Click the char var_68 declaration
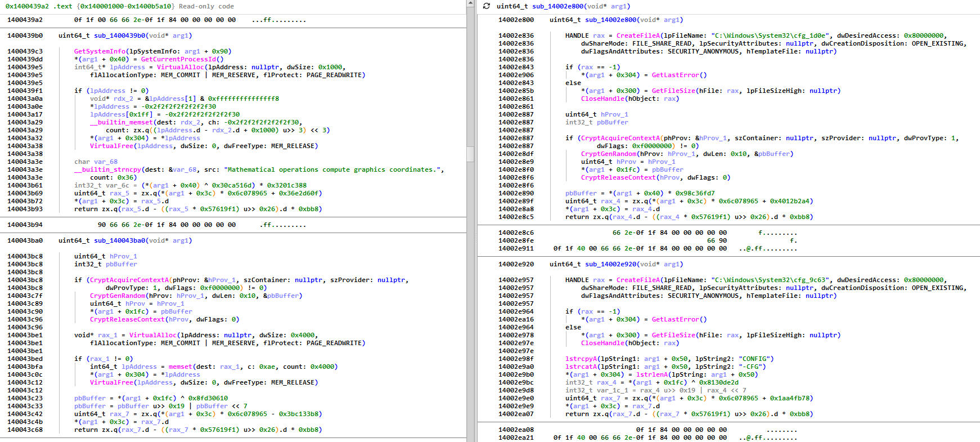 [x=96, y=162]
